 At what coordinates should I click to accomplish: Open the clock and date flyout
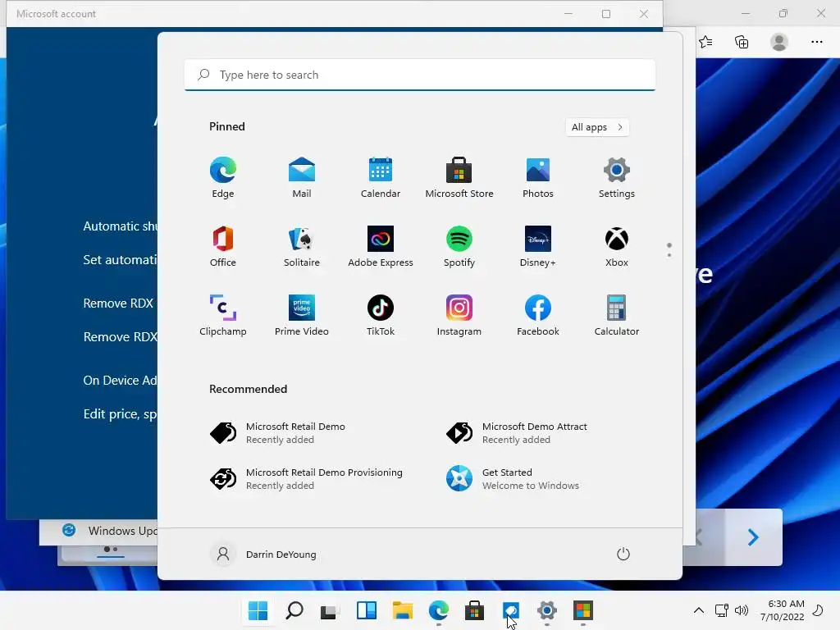coord(782,610)
